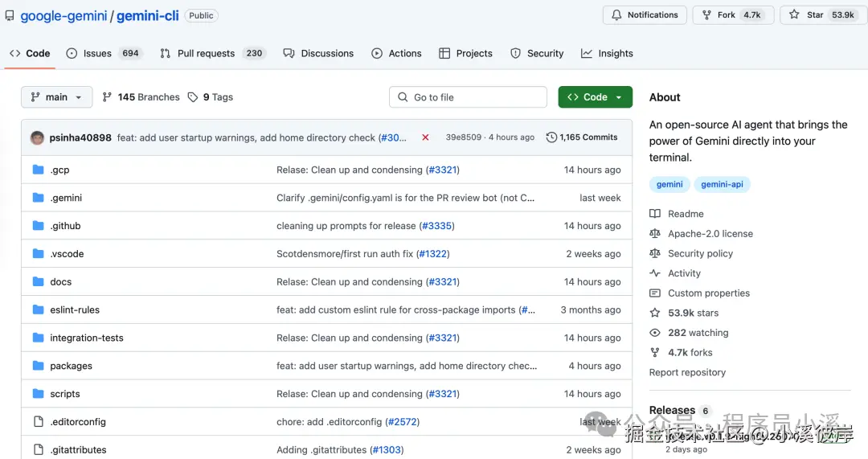Click the red failed-status X icon

click(425, 137)
